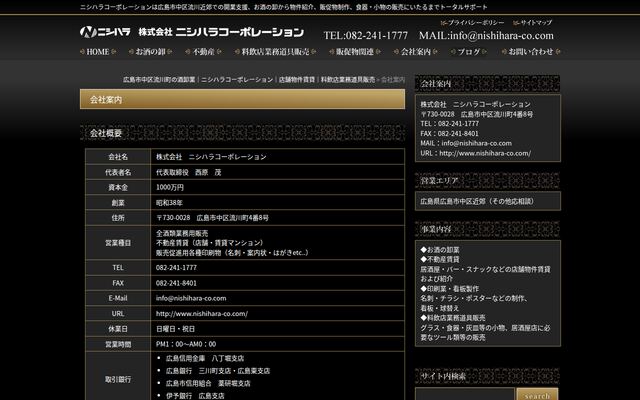Follow the 店舗物件賃貸 breadcrumb link
This screenshot has height=400, width=640.
coord(297,80)
